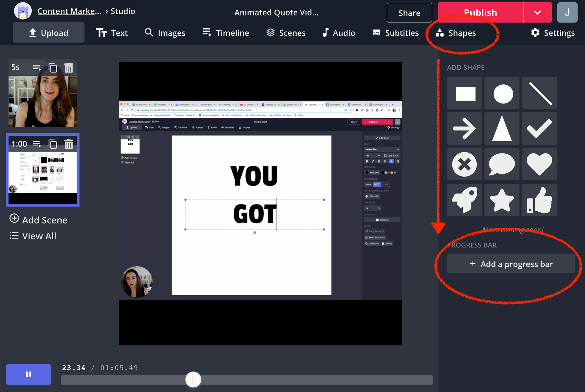Add a rocket shape
This screenshot has width=585, height=392.
[464, 200]
